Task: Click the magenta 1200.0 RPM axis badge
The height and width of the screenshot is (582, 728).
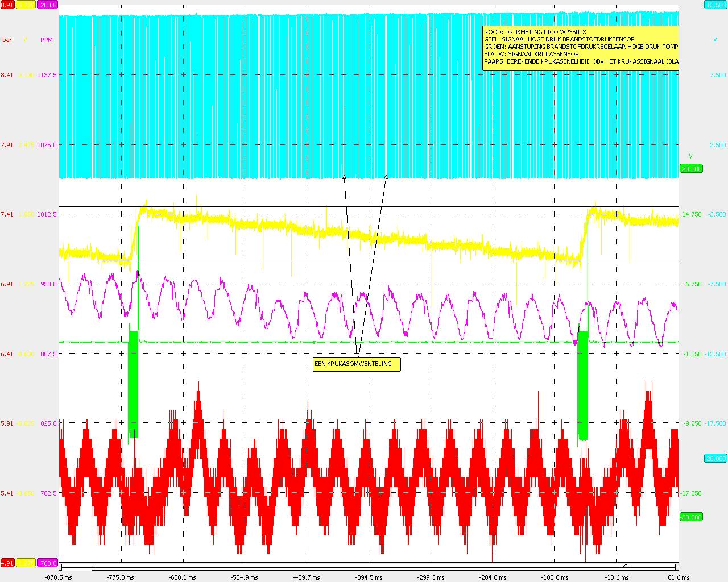Action: click(47, 5)
